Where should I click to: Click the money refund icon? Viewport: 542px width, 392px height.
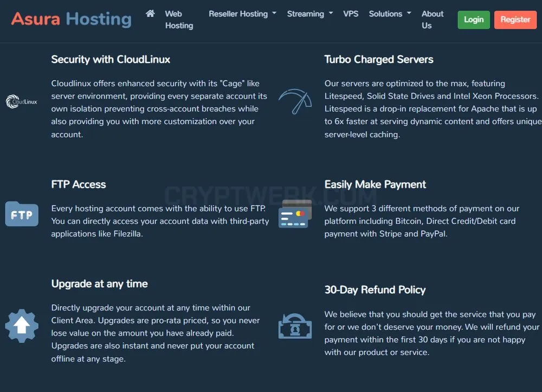pos(295,326)
